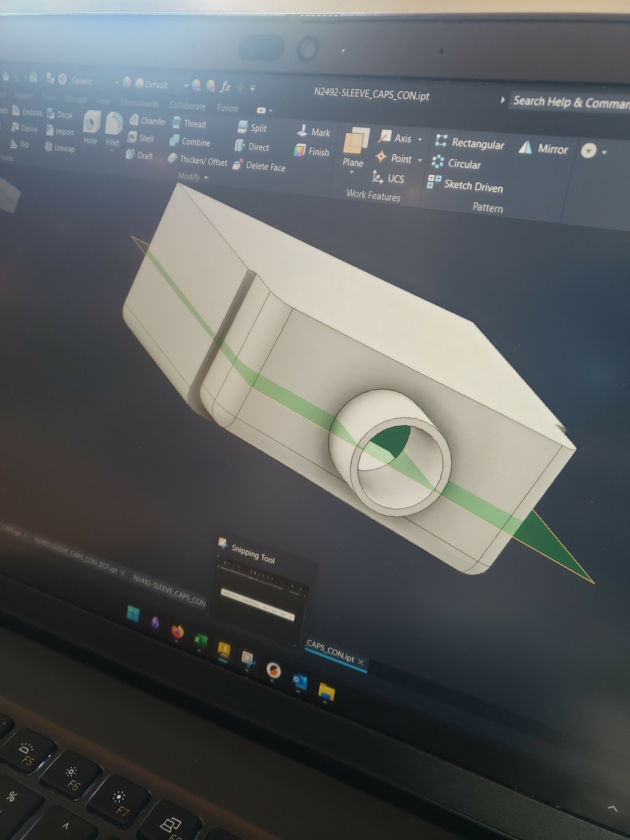The height and width of the screenshot is (840, 630).
Task: Open Firefox from the Windows taskbar
Action: click(177, 631)
